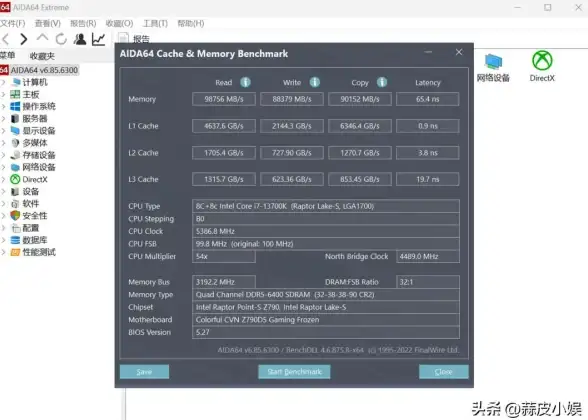588x420 pixels.
Task: Expand the 计算机 tree node
Action: (x=3, y=82)
